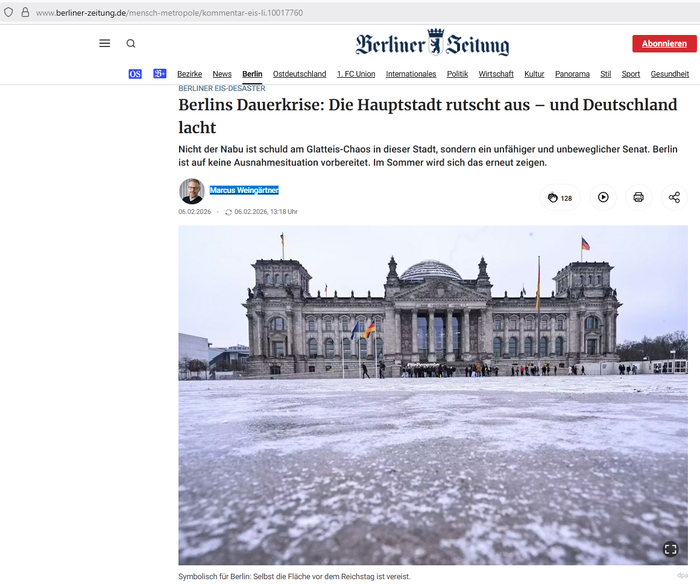Open the hamburger navigation menu
700x584 pixels.
click(104, 44)
